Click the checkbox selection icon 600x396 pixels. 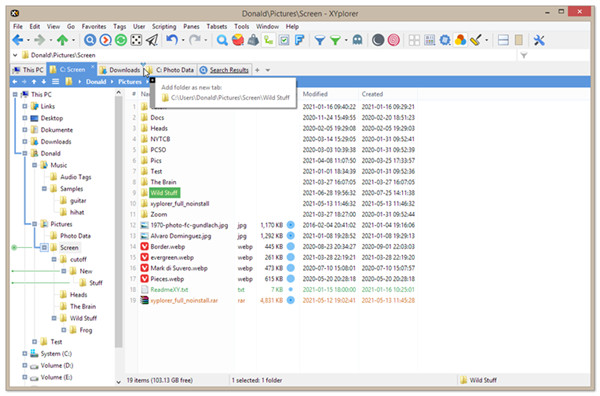point(284,40)
